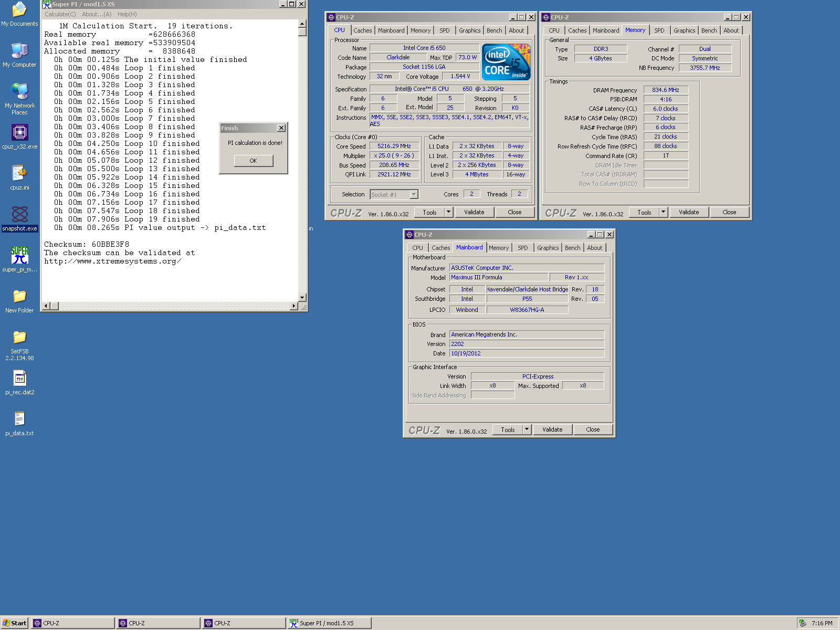Click Tools button in CPU tab window
Viewport: 840px width, 630px height.
(429, 212)
